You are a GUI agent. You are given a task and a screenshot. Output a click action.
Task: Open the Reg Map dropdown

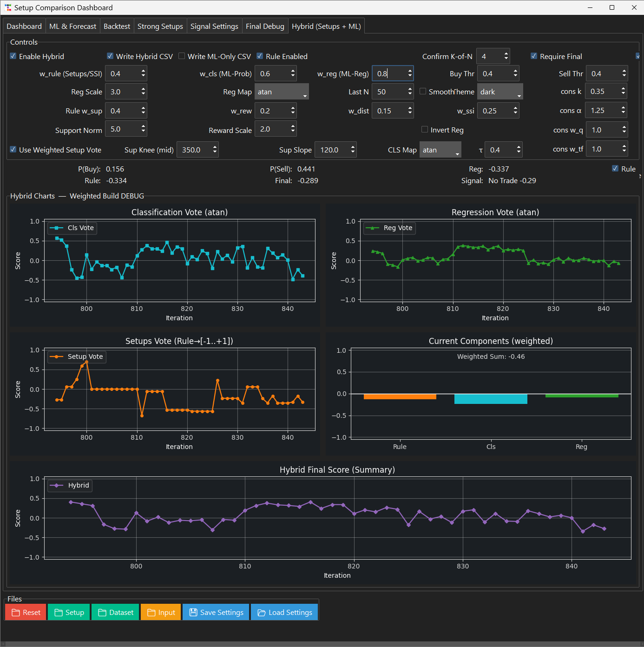(x=282, y=92)
